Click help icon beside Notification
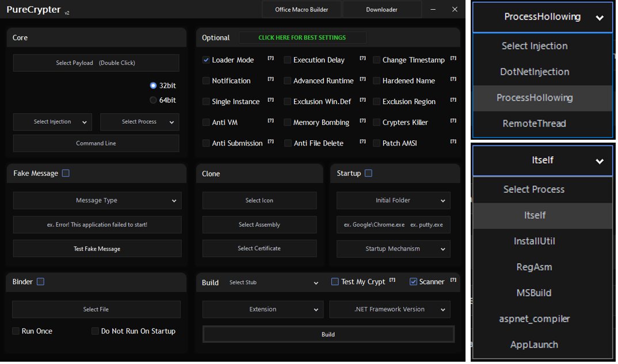 coord(270,79)
